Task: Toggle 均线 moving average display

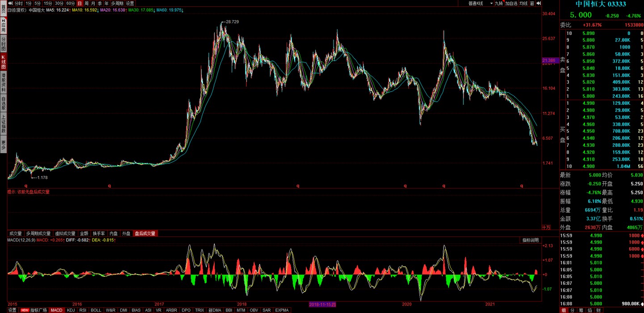Action: point(523,3)
